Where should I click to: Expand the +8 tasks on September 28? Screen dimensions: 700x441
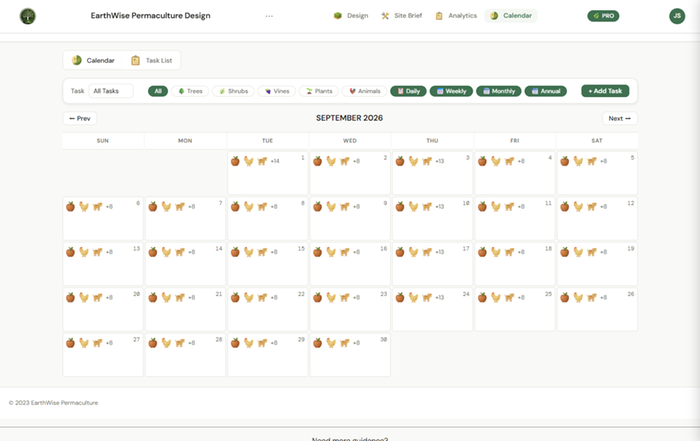click(x=192, y=343)
